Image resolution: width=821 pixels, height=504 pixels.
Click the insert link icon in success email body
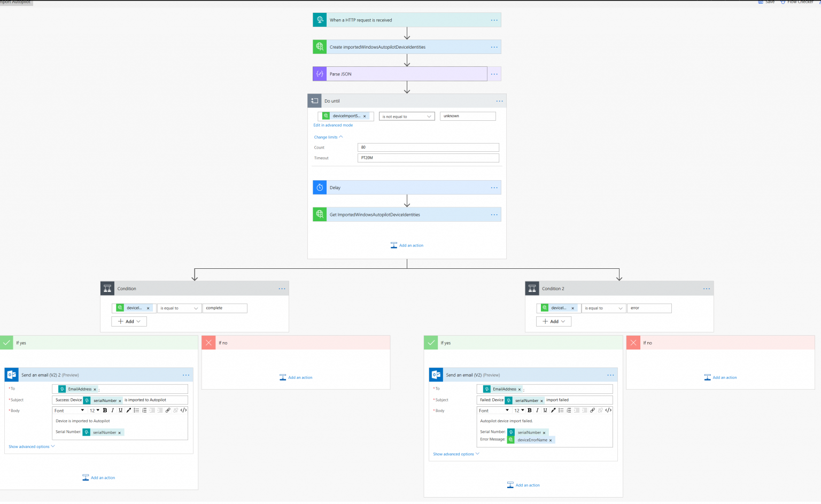(x=168, y=410)
